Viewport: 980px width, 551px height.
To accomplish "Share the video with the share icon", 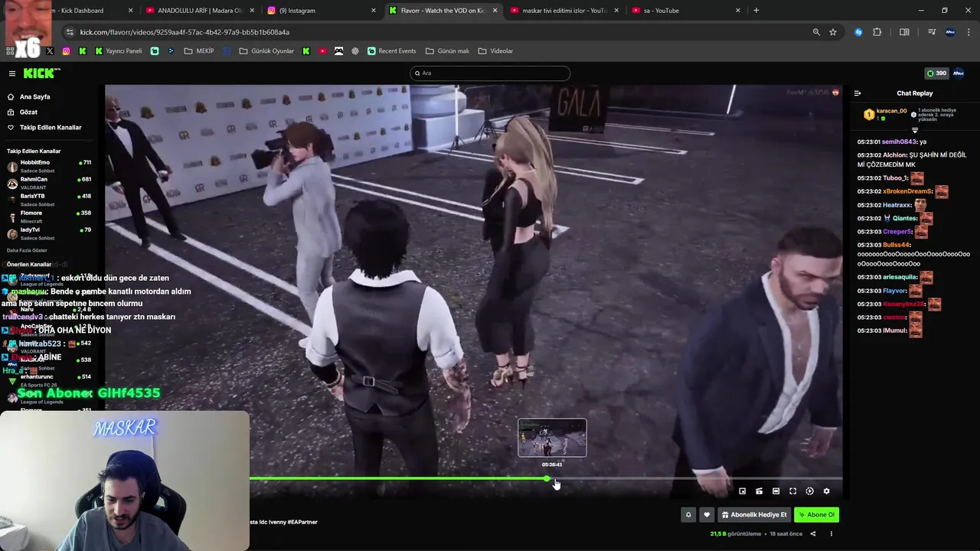I will point(813,534).
